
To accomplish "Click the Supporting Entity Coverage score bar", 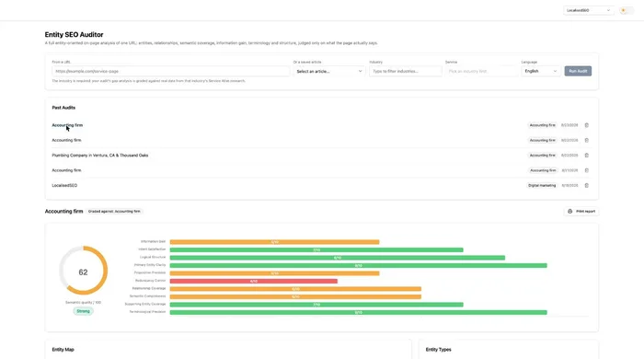I will pos(316,305).
